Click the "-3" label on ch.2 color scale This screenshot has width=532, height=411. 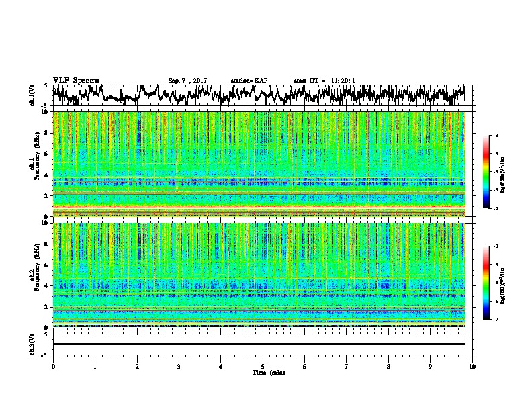pos(496,246)
